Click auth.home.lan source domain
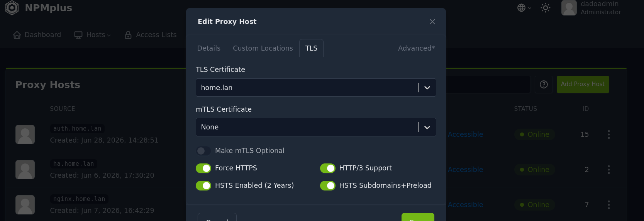The height and width of the screenshot is (221, 644). 77,129
